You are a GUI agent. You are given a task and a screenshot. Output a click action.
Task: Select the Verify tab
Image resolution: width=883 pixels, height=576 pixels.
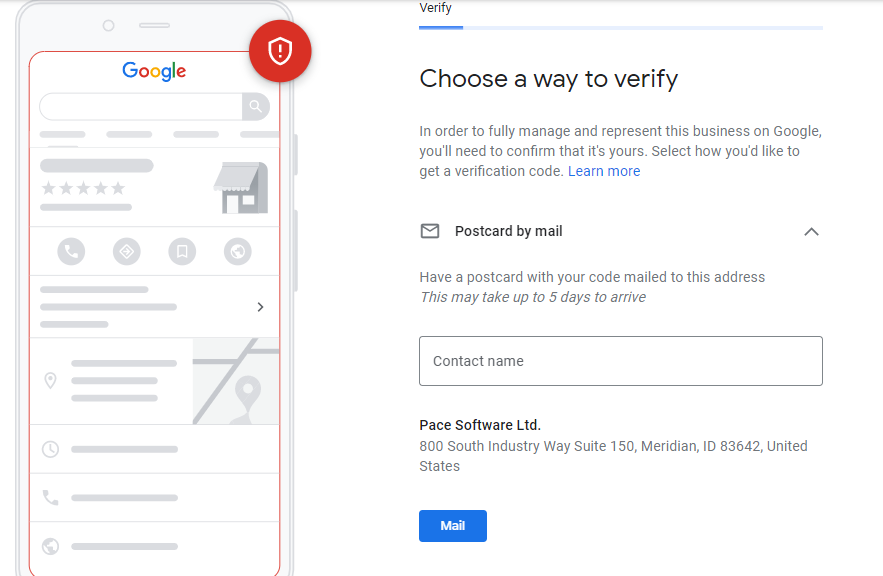click(436, 8)
